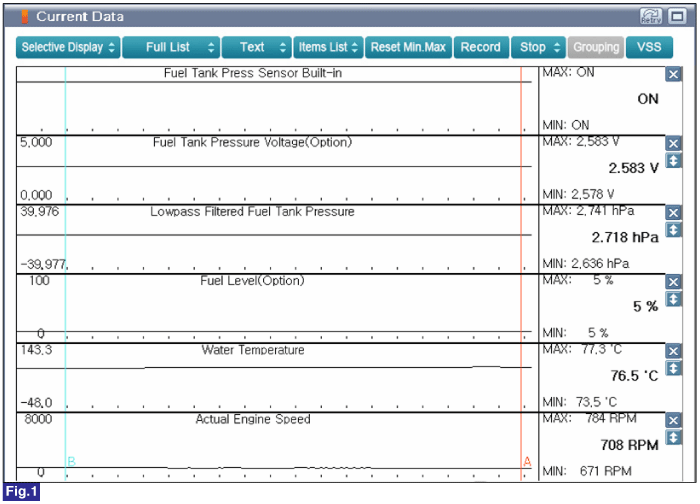
Task: Click the VSS button
Action: click(x=649, y=47)
